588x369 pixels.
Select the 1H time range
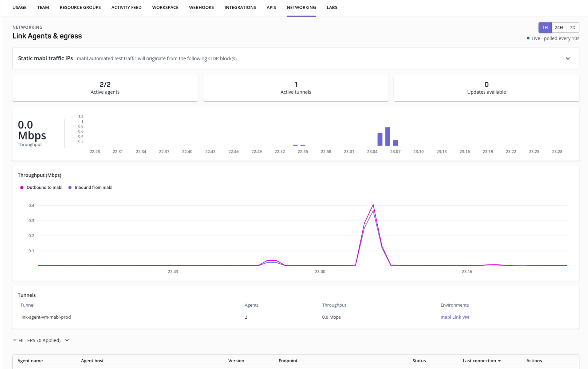pos(545,27)
